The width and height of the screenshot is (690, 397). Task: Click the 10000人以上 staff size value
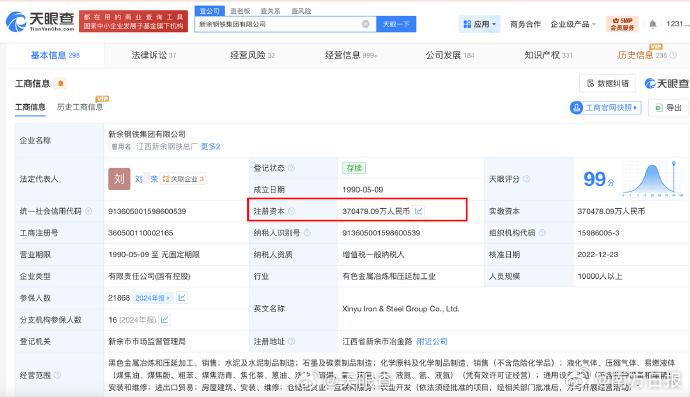click(599, 276)
